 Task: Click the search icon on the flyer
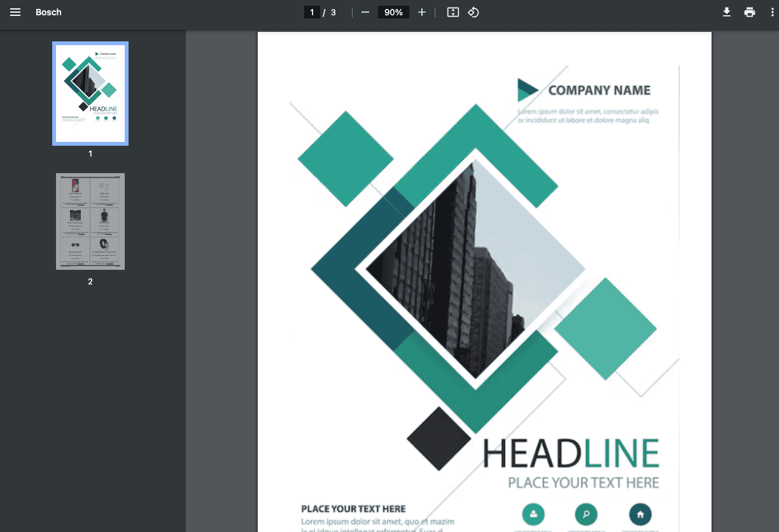(x=586, y=514)
